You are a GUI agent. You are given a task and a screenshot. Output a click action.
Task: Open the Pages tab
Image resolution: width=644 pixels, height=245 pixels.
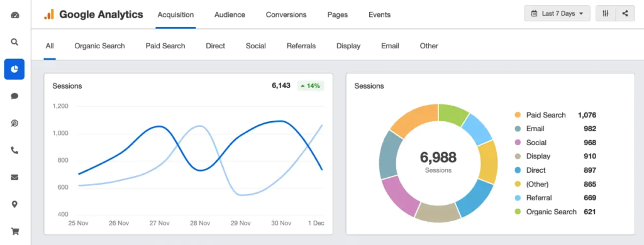pyautogui.click(x=338, y=15)
